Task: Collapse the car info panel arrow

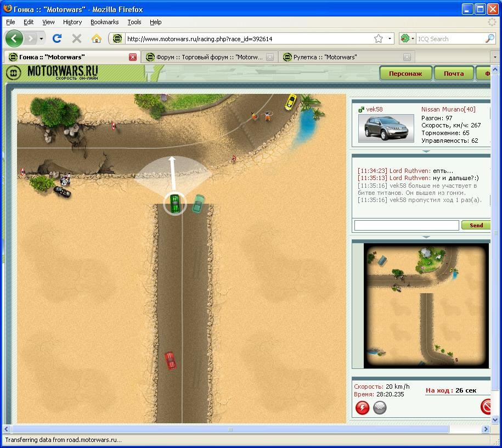Action: pos(426,152)
